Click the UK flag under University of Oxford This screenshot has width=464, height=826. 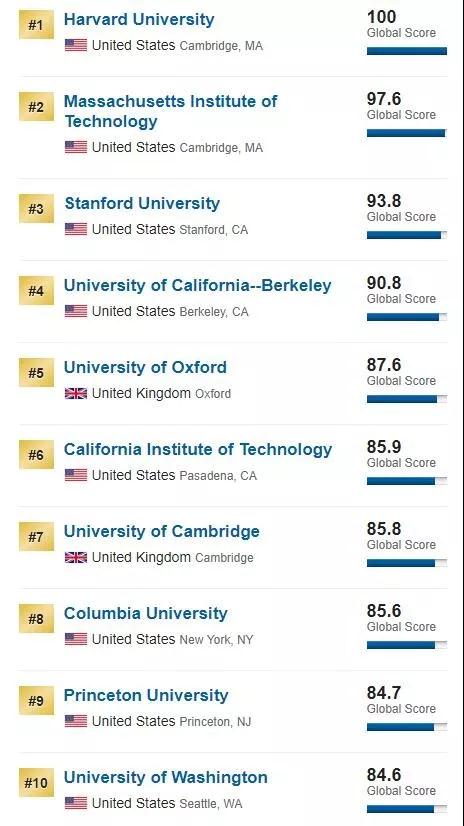76,393
